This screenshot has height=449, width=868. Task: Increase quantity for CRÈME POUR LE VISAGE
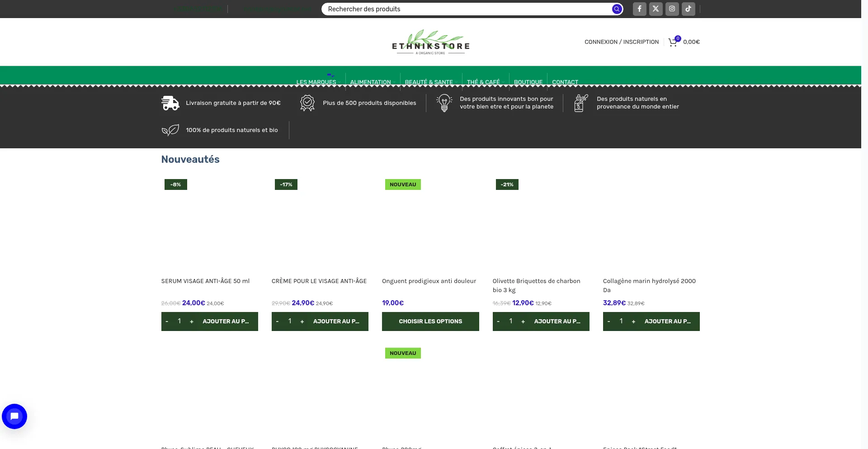302,321
